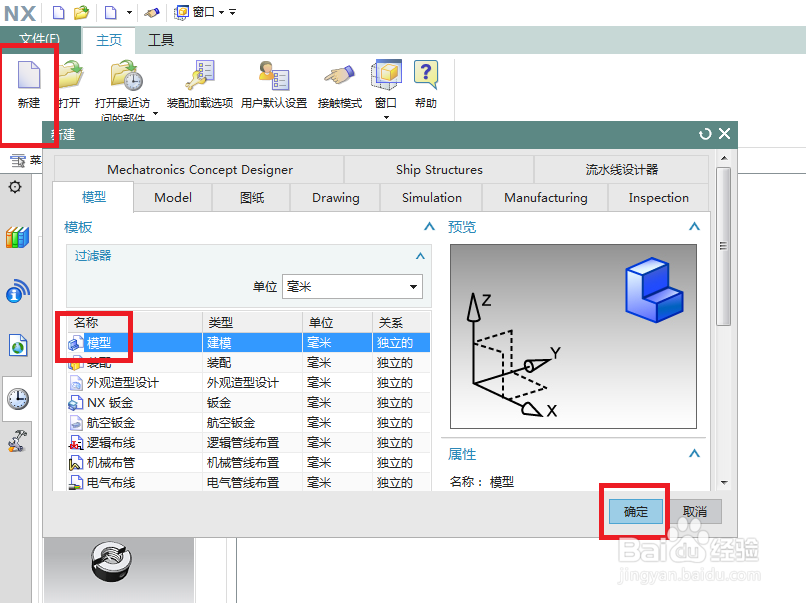
Task: Collapse the 过滤器 filter section
Action: 420,255
